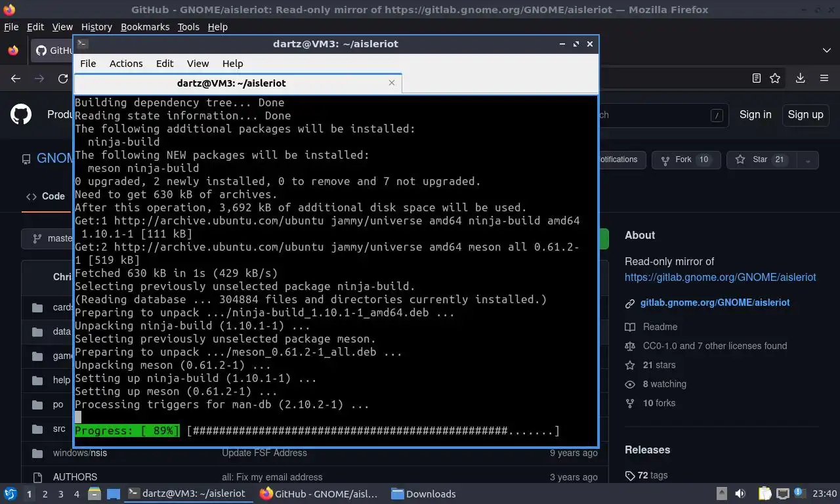Open the terminal File menu
The image size is (840, 504).
pyautogui.click(x=88, y=64)
